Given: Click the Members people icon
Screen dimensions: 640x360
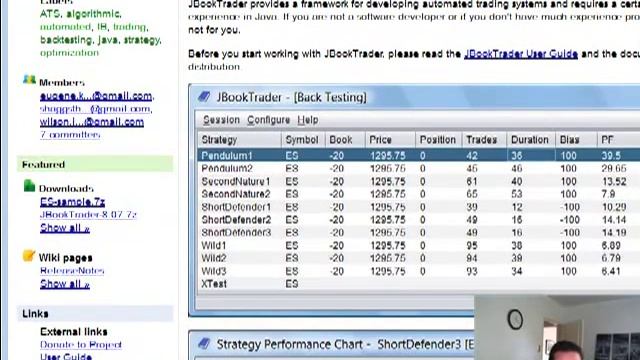Looking at the screenshot, I should 29,80.
